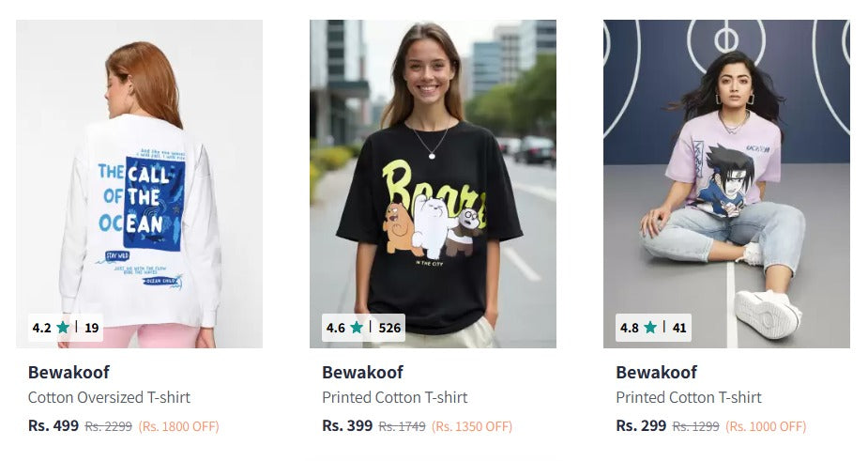Open the black Bears t-shirt product image
868x461 pixels.
(x=433, y=184)
